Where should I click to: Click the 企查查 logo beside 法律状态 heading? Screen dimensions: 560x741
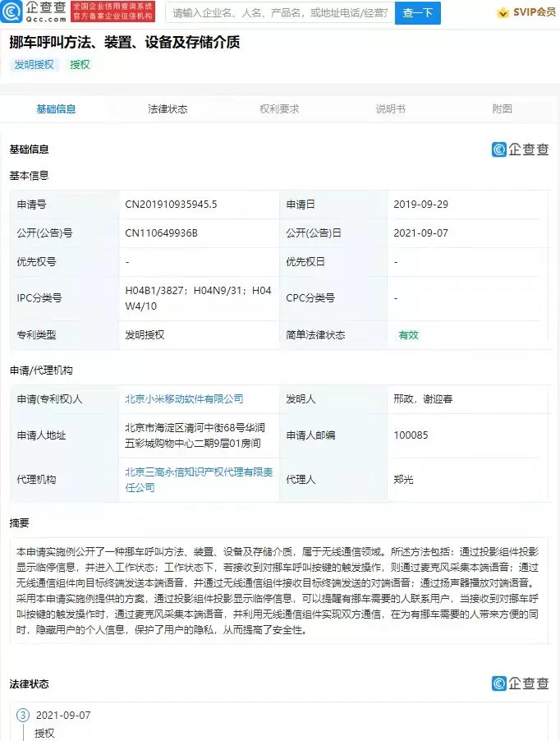520,683
